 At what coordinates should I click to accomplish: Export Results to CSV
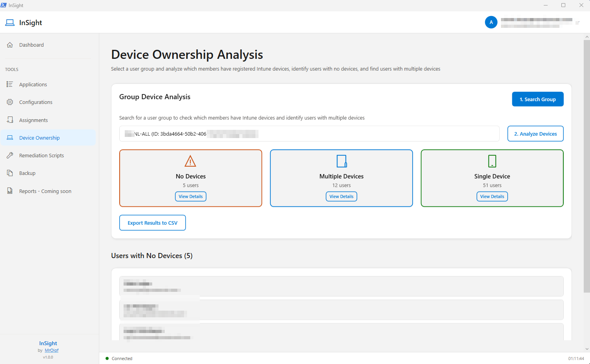tap(153, 223)
